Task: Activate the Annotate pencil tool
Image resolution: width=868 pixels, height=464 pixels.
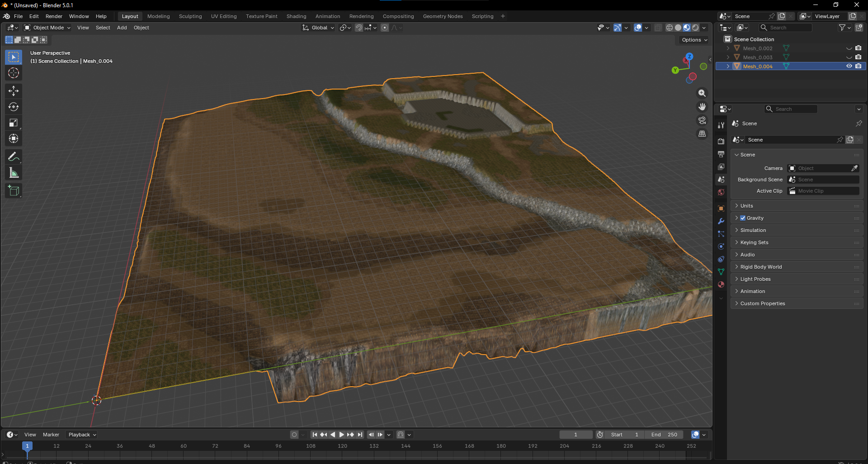Action: (x=14, y=157)
